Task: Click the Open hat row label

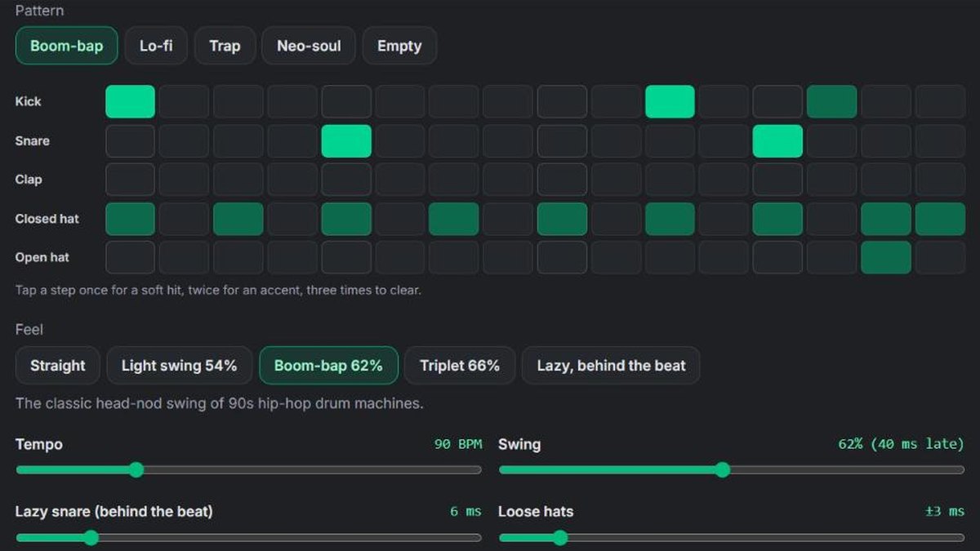Action: click(x=42, y=257)
